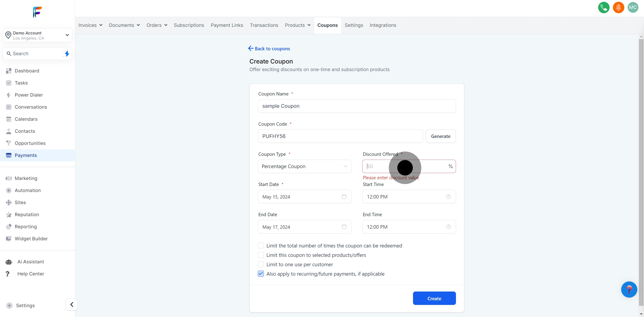Open the Transactions tab

click(264, 25)
